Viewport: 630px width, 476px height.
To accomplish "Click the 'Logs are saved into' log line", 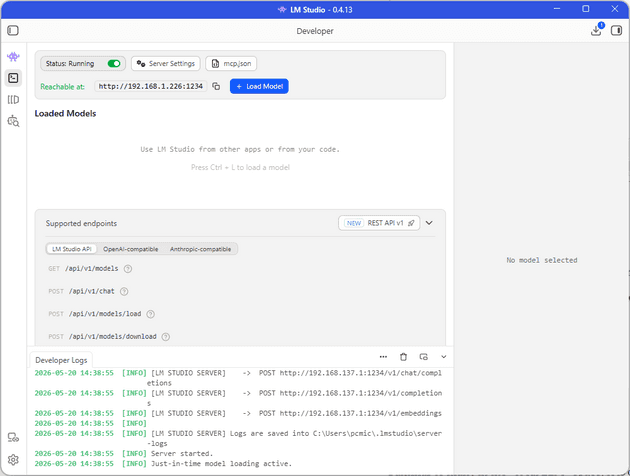I will (238, 438).
